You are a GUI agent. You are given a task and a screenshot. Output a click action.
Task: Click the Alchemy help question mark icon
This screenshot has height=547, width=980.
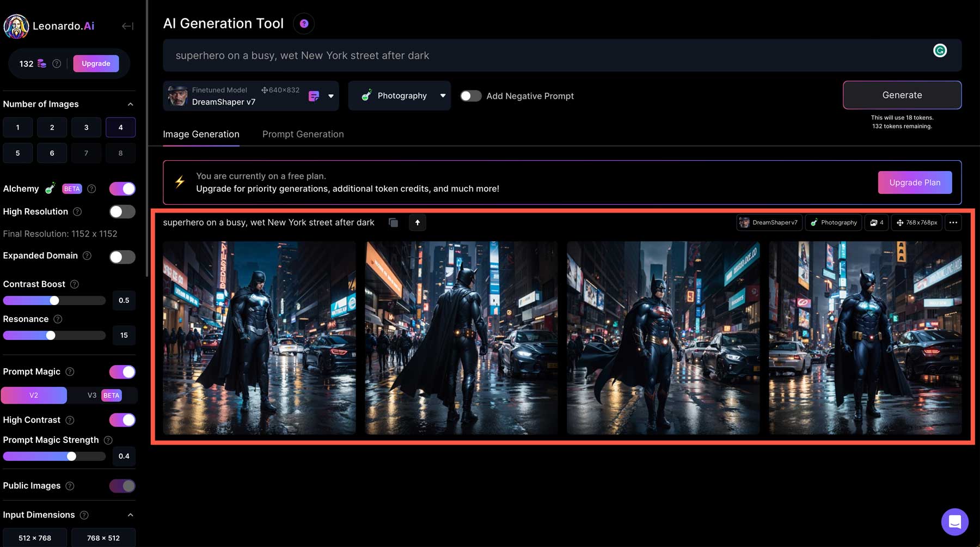pos(91,189)
